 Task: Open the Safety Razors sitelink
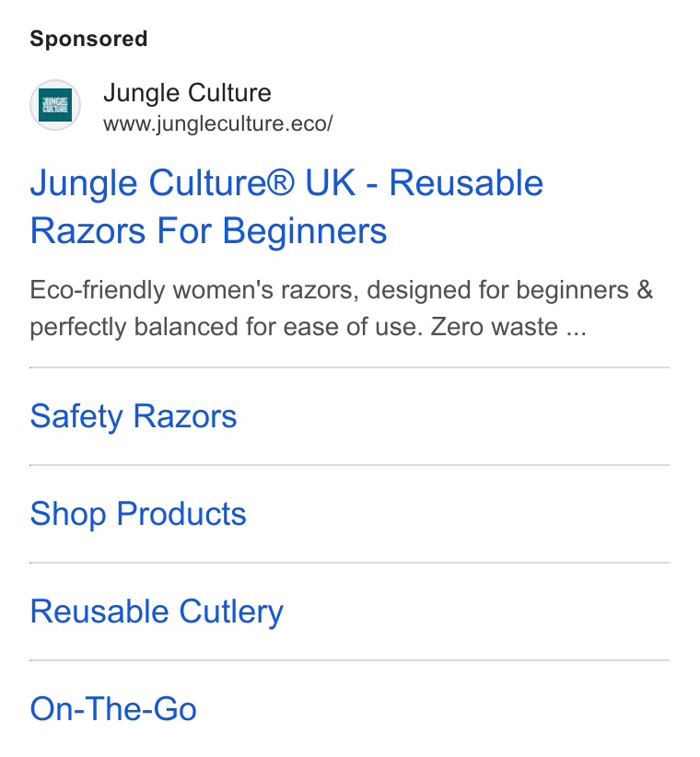[x=134, y=416]
